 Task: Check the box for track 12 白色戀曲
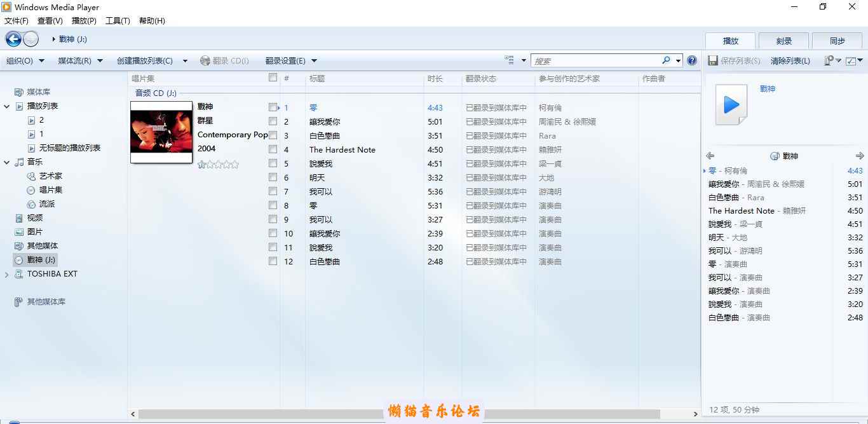[273, 261]
